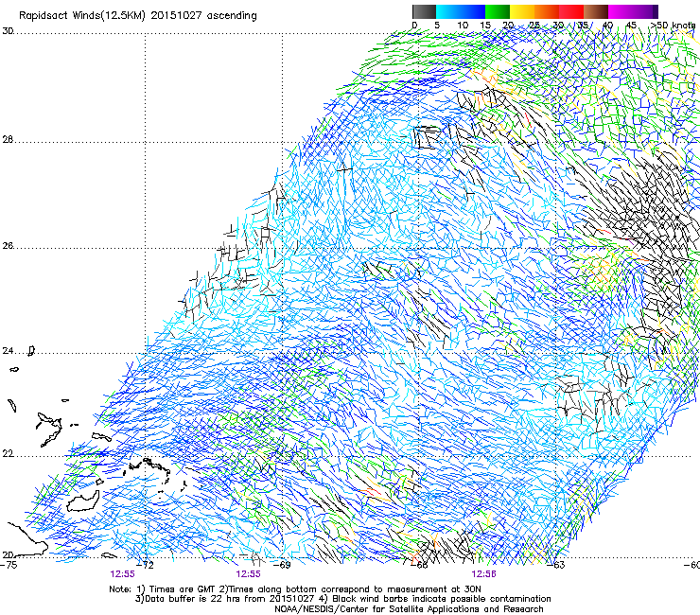
Task: Click the '10' legend tick label
Action: [x=463, y=26]
